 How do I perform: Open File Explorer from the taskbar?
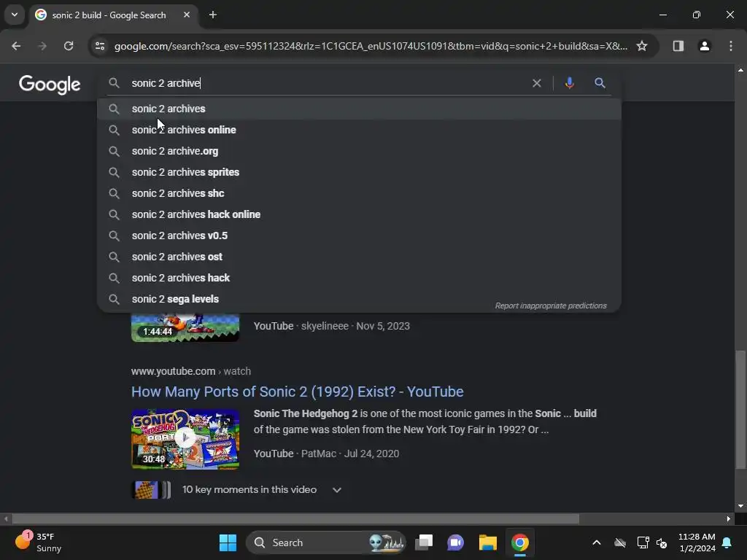tap(487, 542)
